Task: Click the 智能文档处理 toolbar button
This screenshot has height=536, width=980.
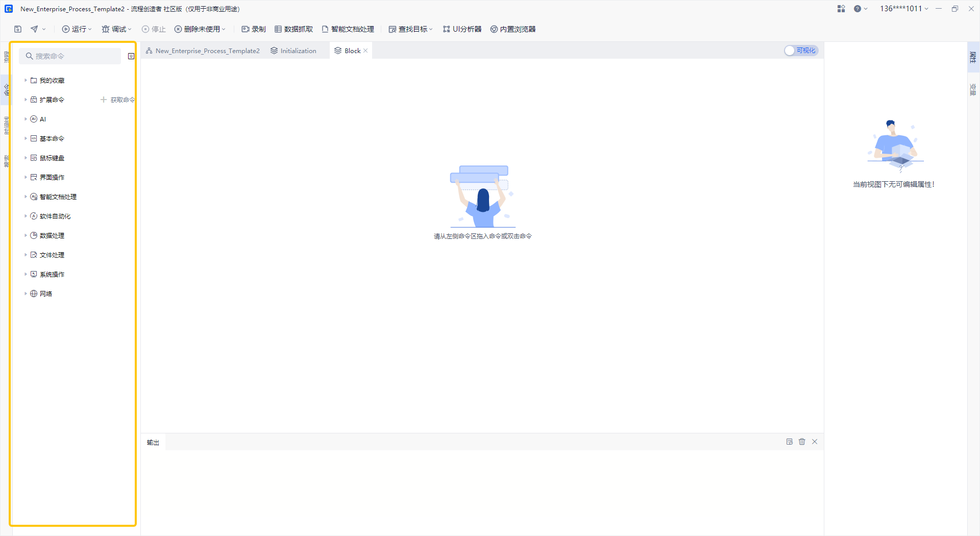Action: tap(348, 29)
